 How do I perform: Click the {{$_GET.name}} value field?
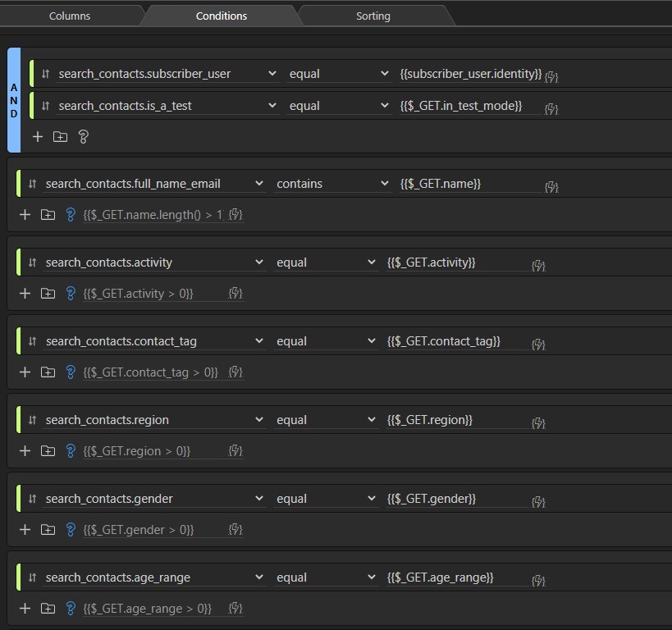pyautogui.click(x=469, y=184)
